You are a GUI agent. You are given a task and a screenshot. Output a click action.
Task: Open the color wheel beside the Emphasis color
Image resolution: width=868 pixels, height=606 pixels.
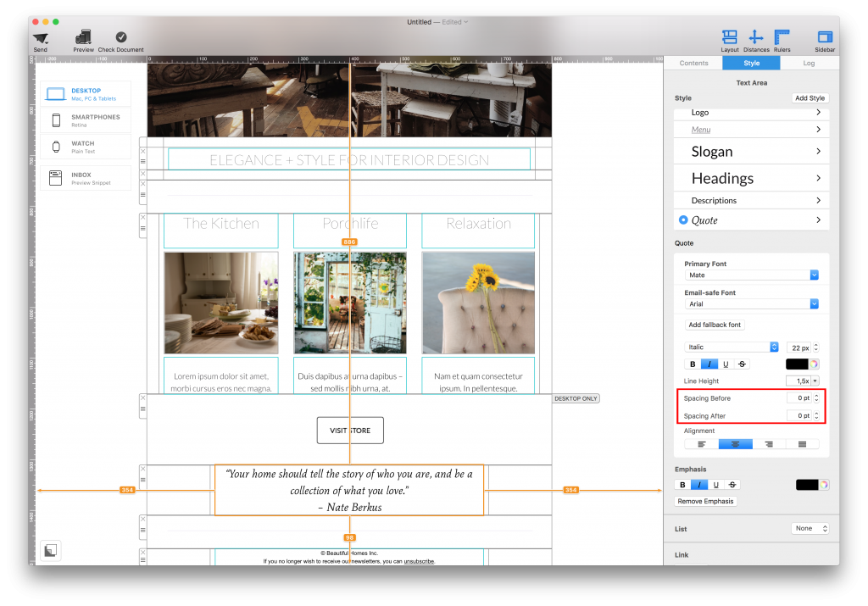(x=824, y=485)
